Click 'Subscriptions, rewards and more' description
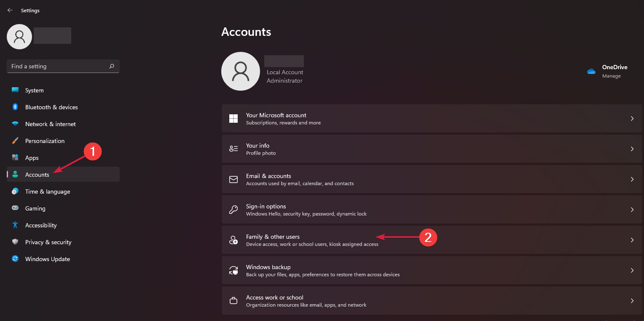644x321 pixels. (x=283, y=123)
